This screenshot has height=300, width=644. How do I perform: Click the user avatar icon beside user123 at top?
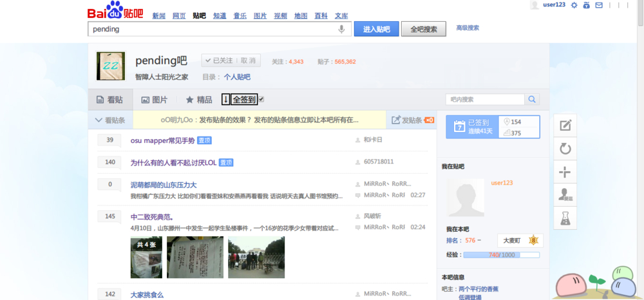pyautogui.click(x=535, y=5)
